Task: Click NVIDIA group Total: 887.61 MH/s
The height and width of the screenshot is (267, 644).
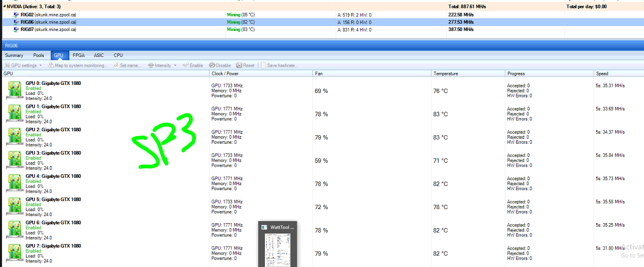Action: [467, 6]
